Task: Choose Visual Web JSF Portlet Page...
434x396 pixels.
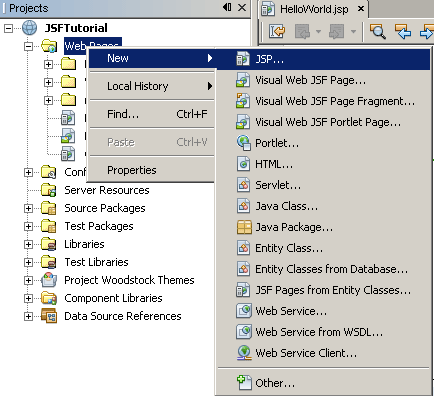Action: tap(323, 122)
